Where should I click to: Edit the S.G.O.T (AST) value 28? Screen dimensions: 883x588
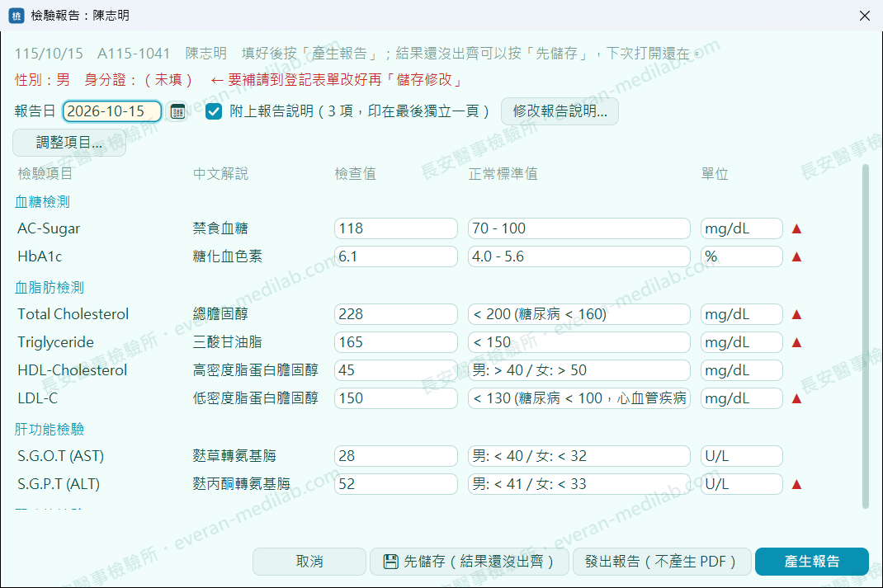(396, 456)
